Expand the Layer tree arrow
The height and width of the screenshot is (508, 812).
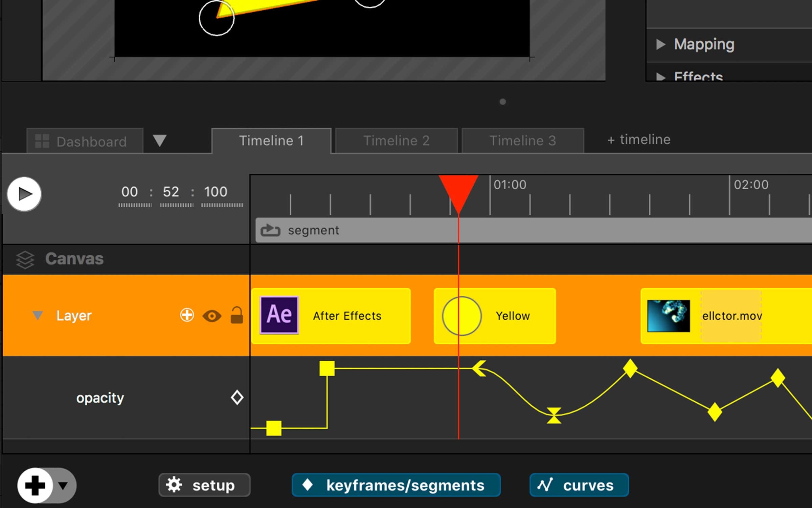coord(37,315)
